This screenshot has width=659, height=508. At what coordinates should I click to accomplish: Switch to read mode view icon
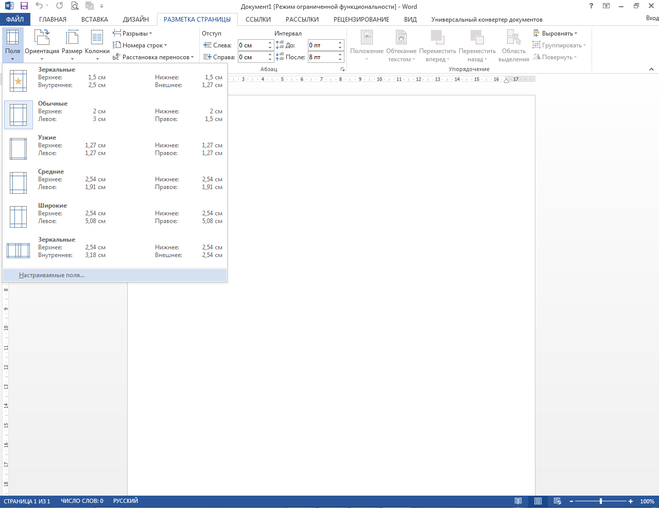tap(518, 501)
